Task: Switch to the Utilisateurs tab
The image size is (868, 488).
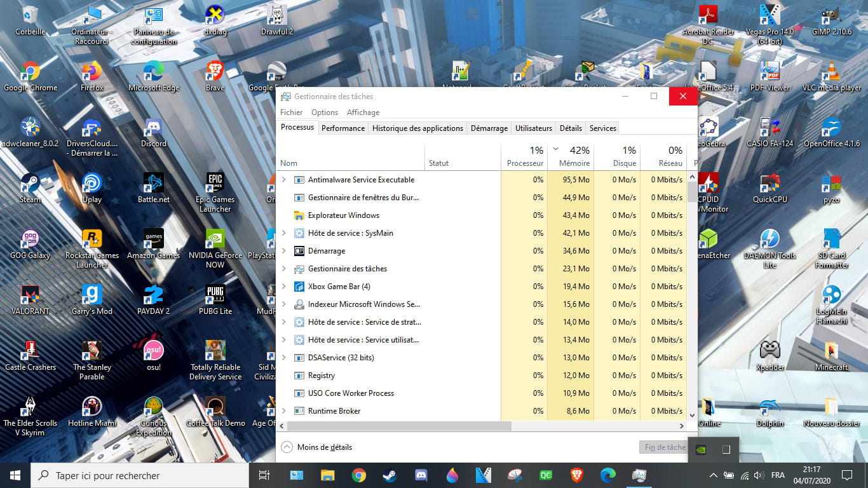Action: tap(534, 128)
